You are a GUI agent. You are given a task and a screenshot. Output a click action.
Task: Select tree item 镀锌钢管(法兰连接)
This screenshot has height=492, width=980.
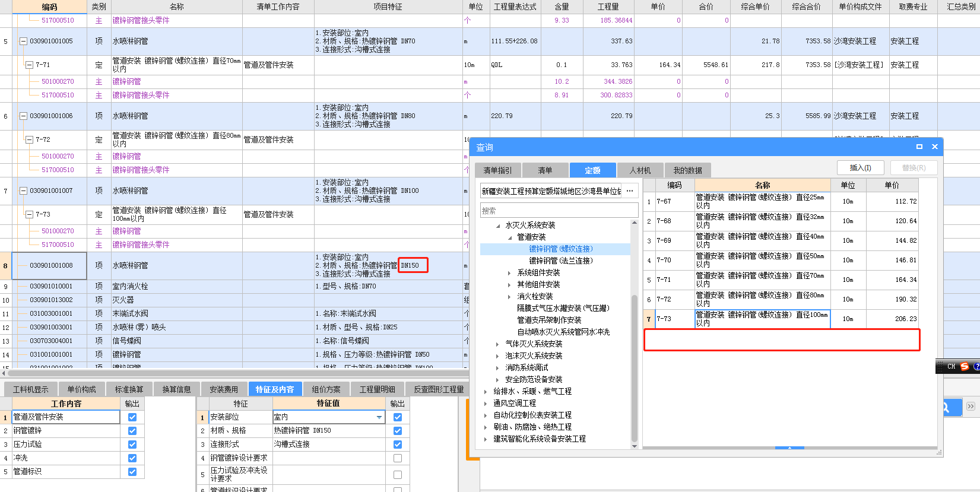point(561,261)
